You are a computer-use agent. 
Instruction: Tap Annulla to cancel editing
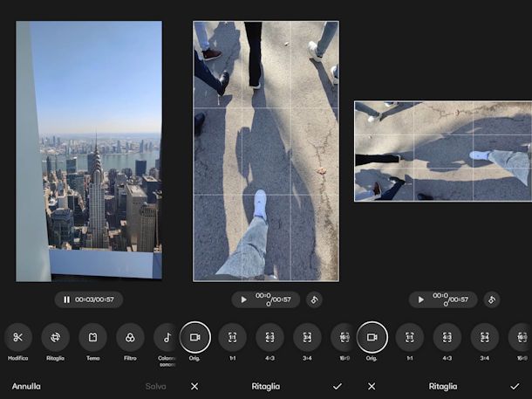[x=26, y=387]
